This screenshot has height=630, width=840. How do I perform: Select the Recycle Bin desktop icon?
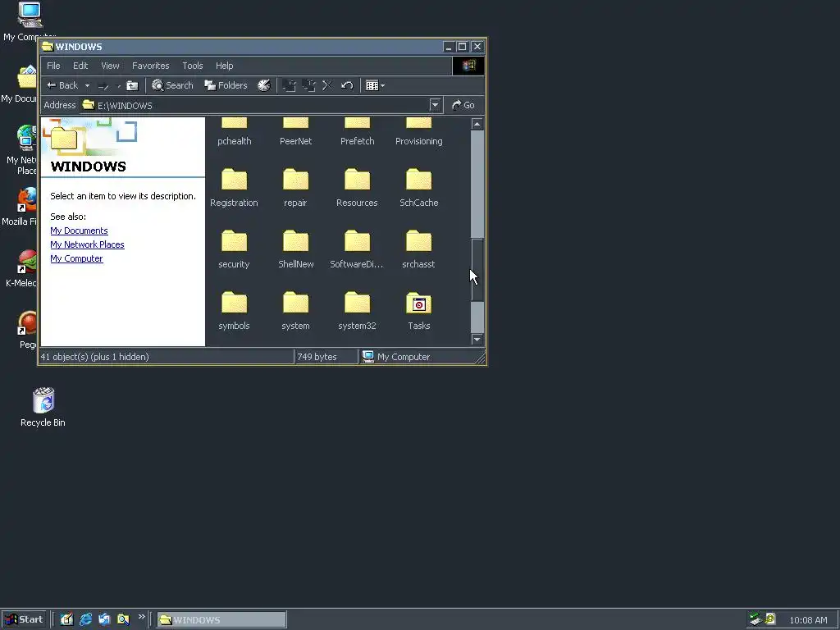tap(43, 408)
